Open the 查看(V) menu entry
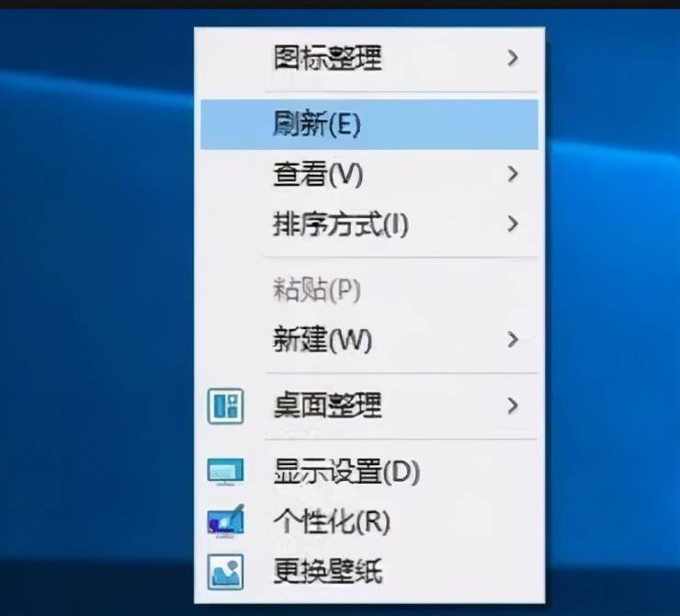 369,175
